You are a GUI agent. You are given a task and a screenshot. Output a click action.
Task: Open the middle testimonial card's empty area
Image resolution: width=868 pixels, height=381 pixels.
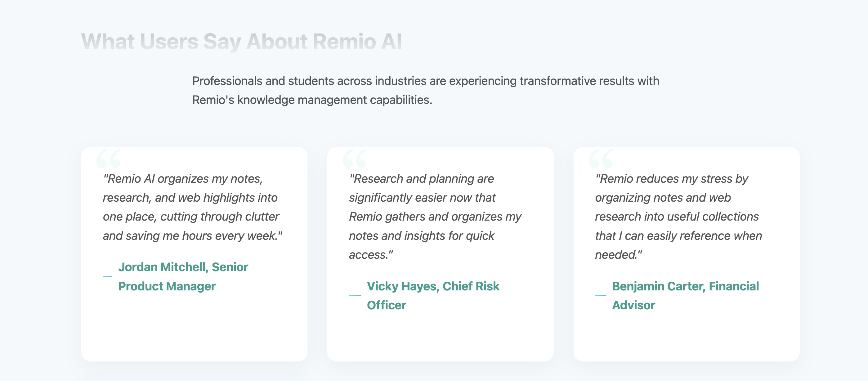click(440, 337)
